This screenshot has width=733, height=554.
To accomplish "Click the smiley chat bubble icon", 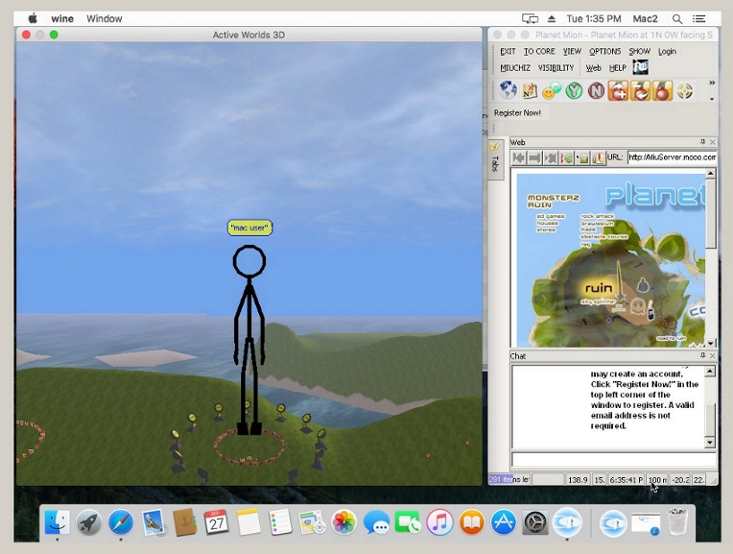I will [x=552, y=91].
